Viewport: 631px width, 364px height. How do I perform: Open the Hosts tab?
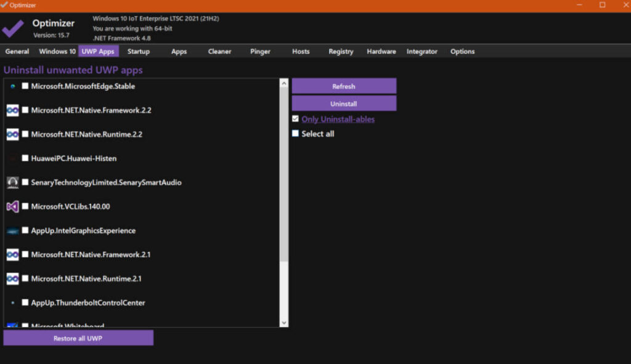(x=301, y=52)
